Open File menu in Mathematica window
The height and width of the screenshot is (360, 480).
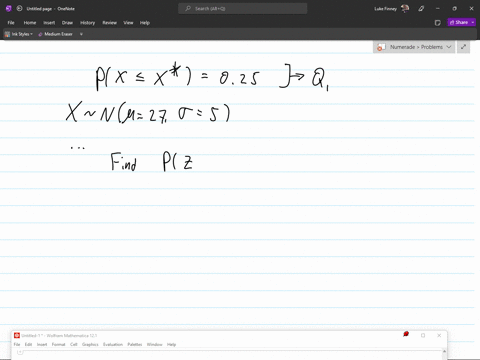(x=17, y=344)
